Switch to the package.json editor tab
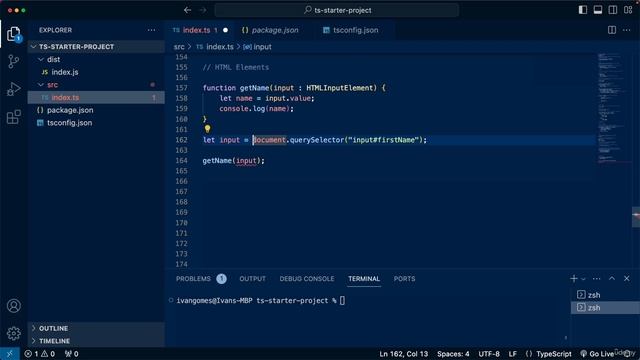 270,30
